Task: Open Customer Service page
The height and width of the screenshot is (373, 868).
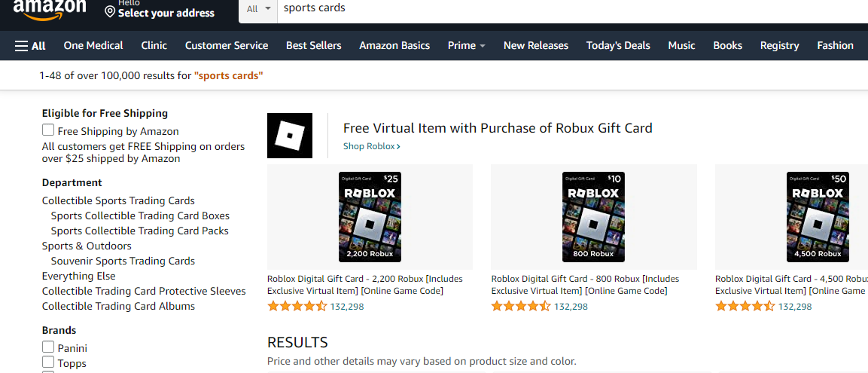Action: coord(227,46)
